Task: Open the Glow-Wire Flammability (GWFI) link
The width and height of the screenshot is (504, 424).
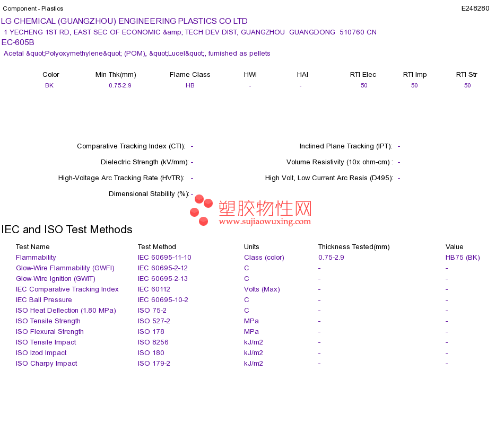Action: [65, 268]
